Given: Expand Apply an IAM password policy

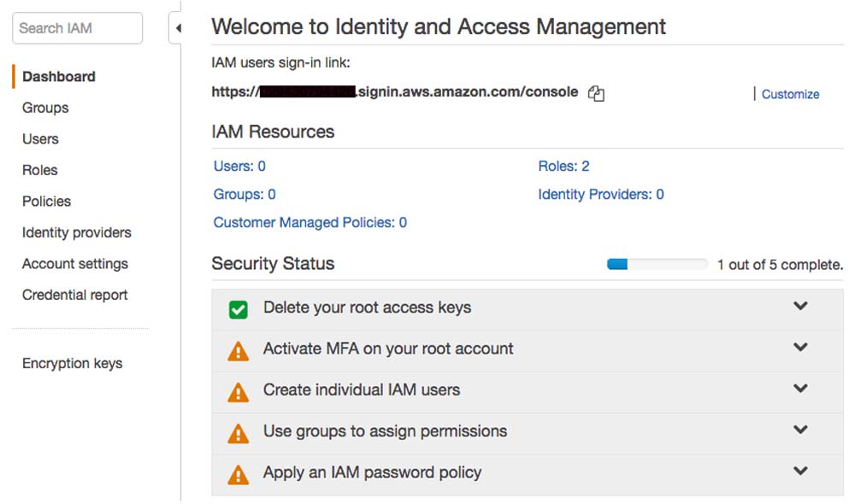Looking at the screenshot, I should pyautogui.click(x=800, y=471).
